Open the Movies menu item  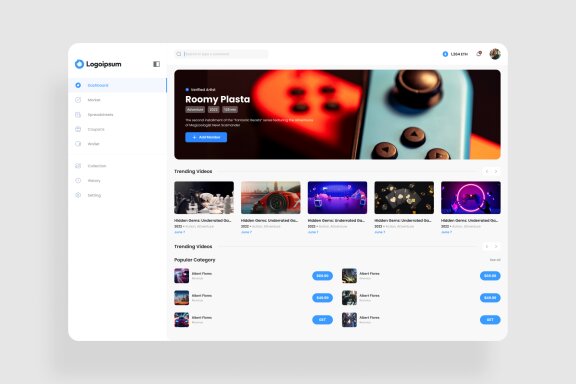coord(117,100)
